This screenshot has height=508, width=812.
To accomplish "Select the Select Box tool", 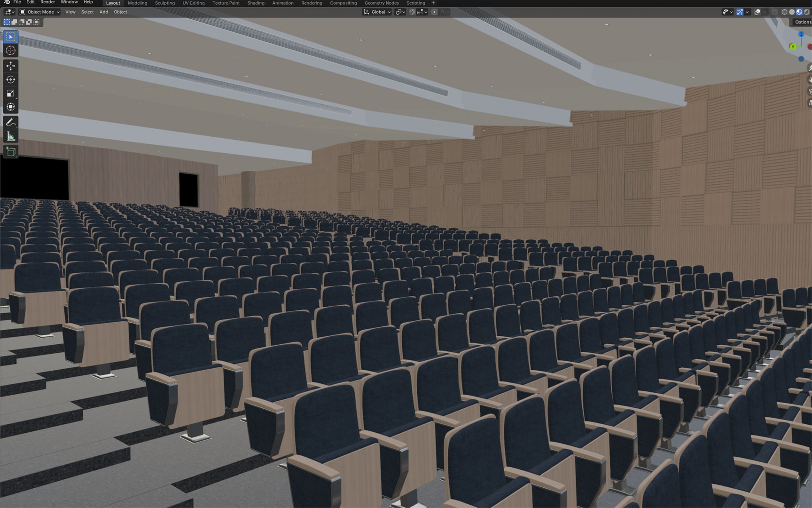I will pyautogui.click(x=10, y=37).
